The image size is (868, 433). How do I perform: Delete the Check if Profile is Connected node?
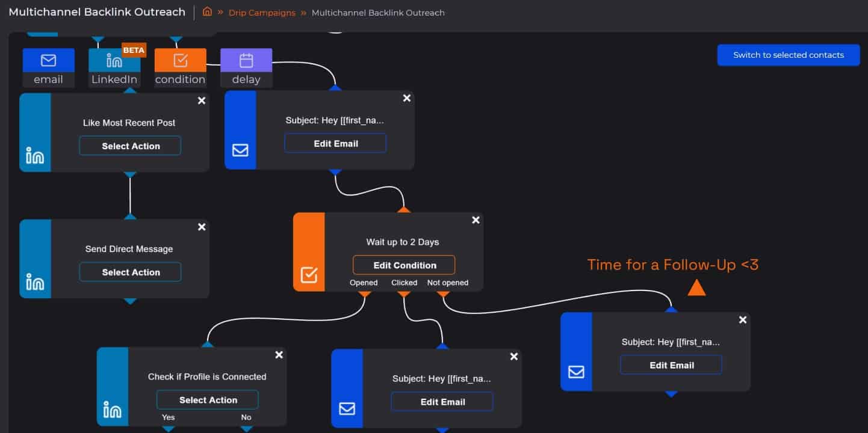279,355
